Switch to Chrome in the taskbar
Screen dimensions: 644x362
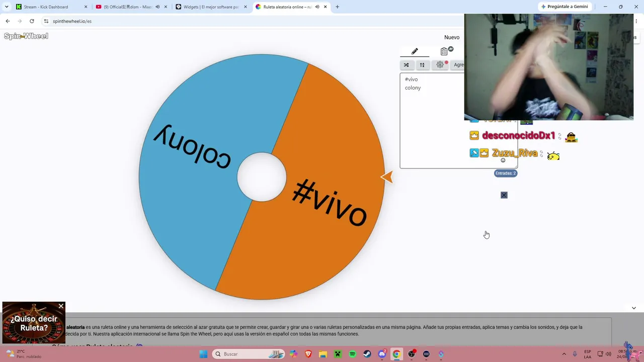pos(396,354)
